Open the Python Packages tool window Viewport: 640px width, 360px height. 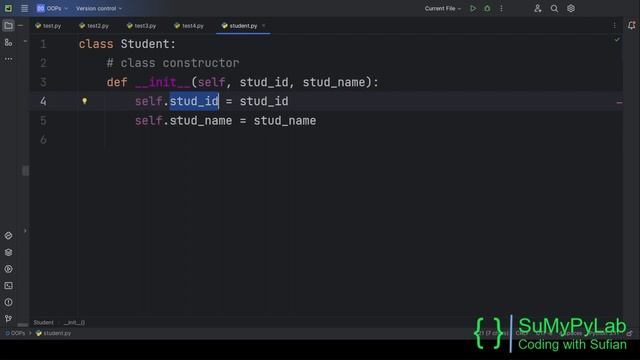click(x=8, y=252)
